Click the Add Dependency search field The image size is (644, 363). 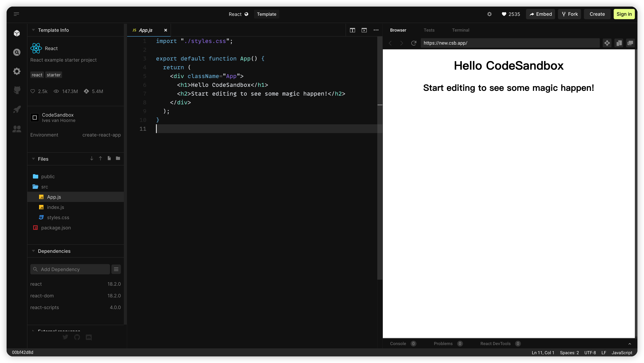pyautogui.click(x=70, y=269)
